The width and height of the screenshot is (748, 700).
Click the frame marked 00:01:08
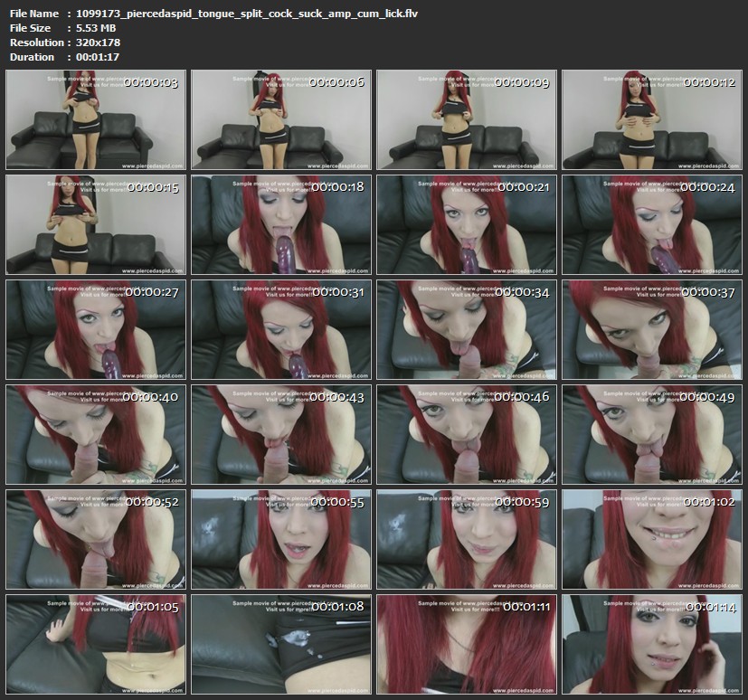(x=280, y=643)
